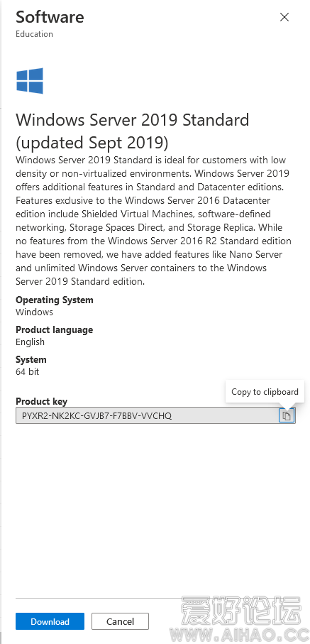Viewport: 310px width, 644px height.
Task: Click the Chinese forum watermark logo
Action: coord(242,613)
